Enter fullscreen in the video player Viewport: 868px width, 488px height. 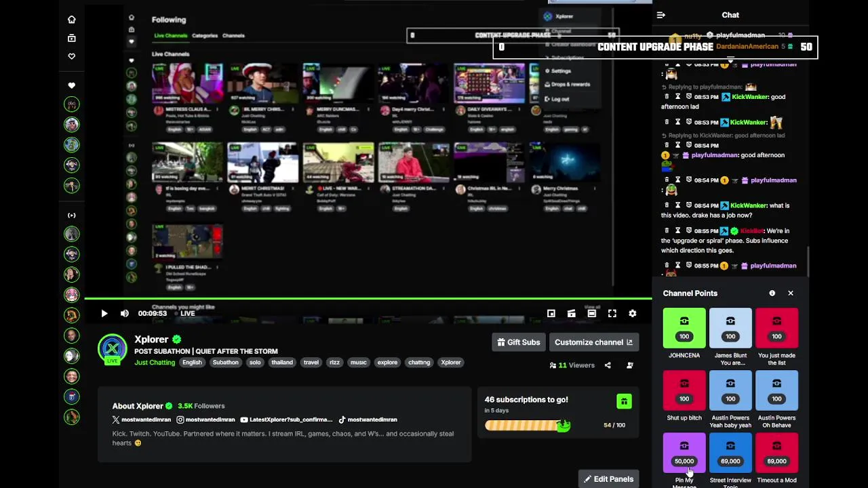[x=612, y=313]
